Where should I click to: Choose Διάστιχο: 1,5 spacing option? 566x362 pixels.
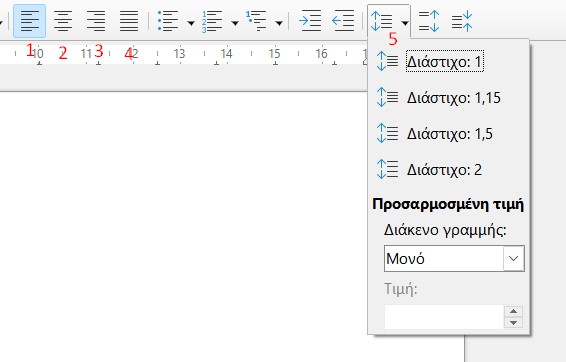click(x=448, y=134)
